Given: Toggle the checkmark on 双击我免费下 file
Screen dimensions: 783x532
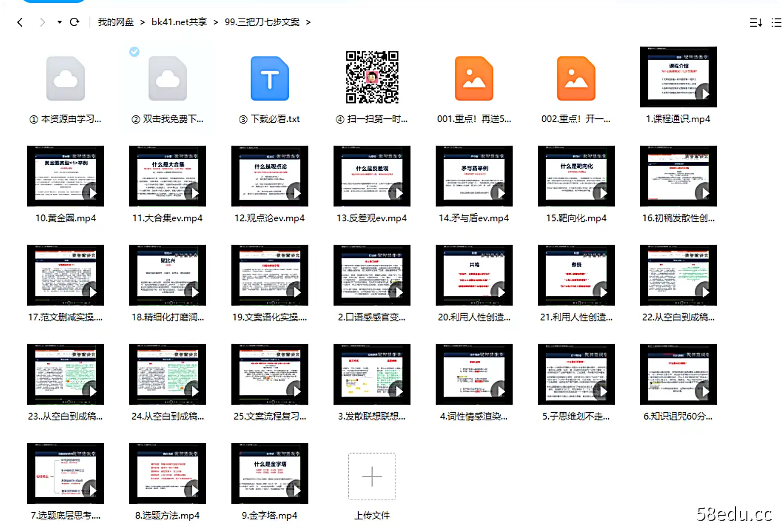Looking at the screenshot, I should (x=134, y=52).
